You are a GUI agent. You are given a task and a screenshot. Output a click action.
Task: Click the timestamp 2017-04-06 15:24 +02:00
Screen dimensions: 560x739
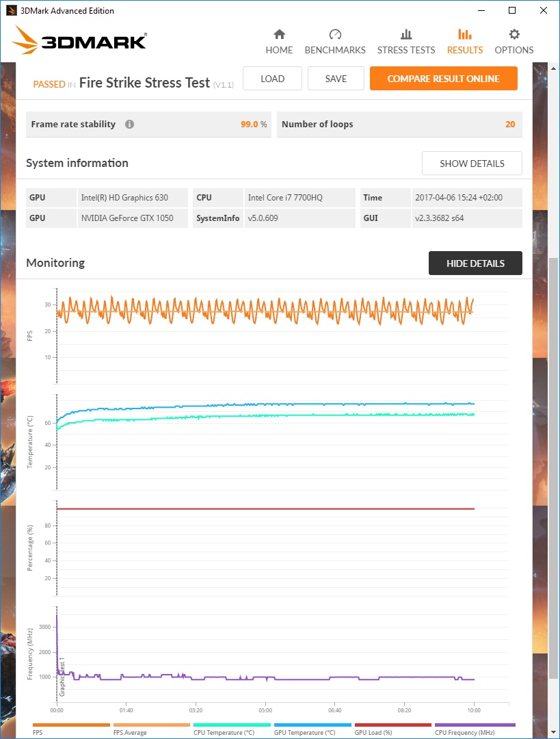click(x=467, y=198)
